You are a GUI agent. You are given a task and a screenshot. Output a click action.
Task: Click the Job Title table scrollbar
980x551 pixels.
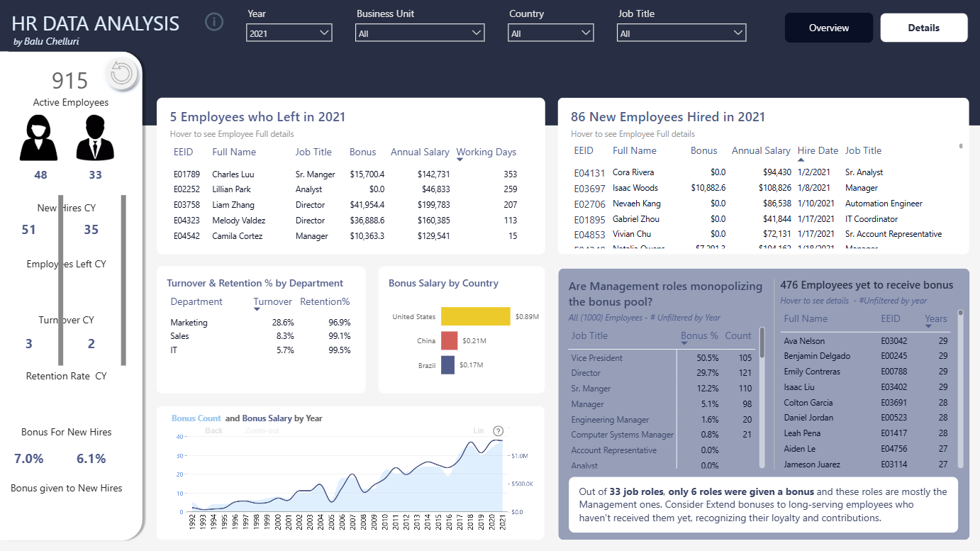[x=762, y=343]
